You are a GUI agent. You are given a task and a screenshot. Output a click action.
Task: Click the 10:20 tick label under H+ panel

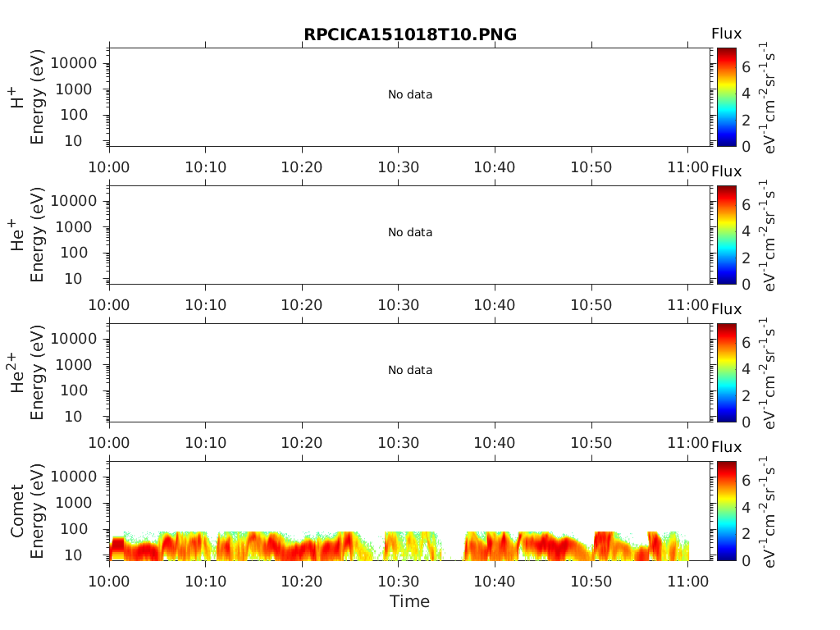[x=302, y=167]
